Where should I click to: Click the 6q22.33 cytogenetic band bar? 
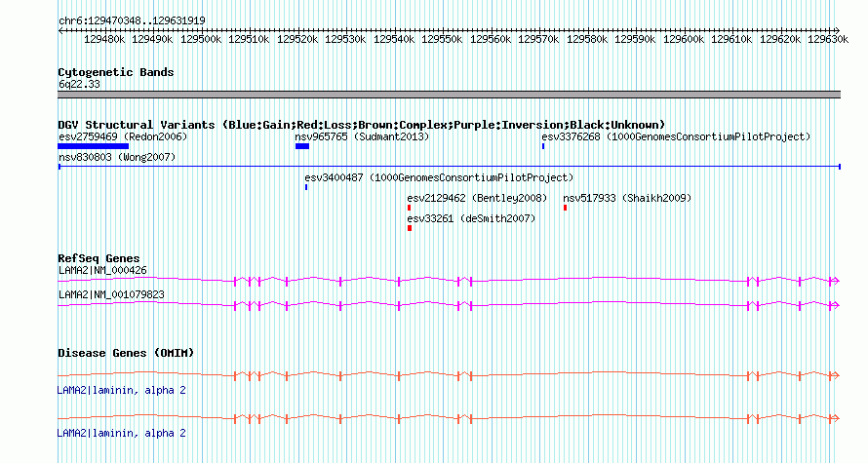449,95
